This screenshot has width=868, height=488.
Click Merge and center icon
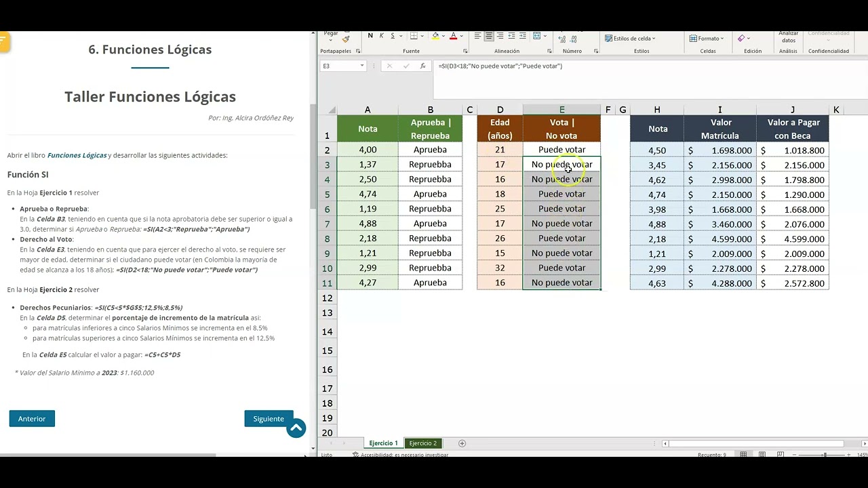click(536, 36)
